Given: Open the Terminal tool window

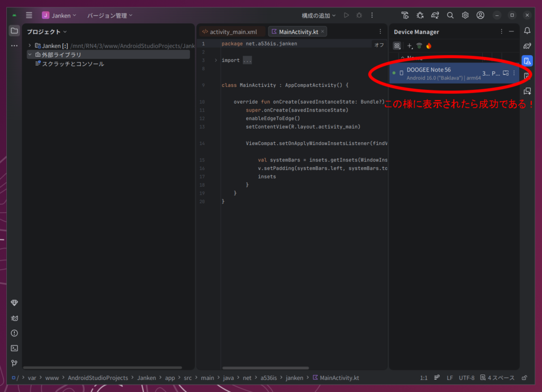Looking at the screenshot, I should click(x=14, y=348).
